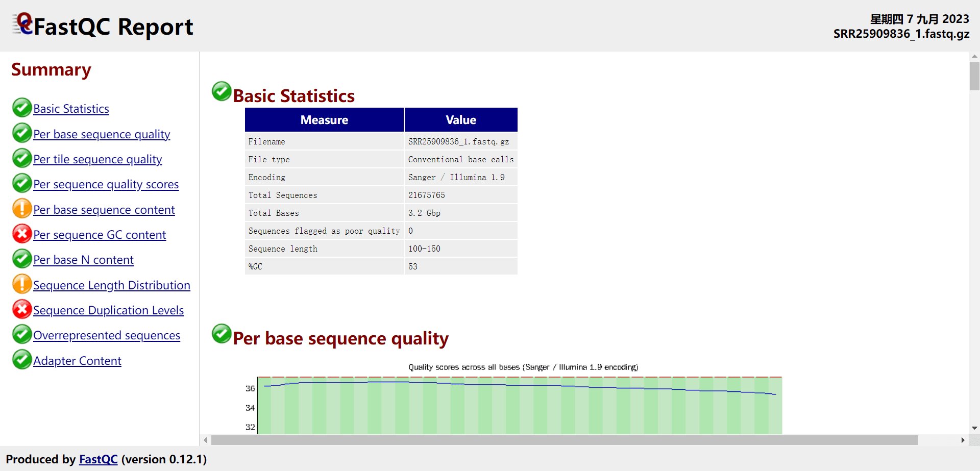This screenshot has height=471, width=980.
Task: Open Per base N content link
Action: point(84,260)
